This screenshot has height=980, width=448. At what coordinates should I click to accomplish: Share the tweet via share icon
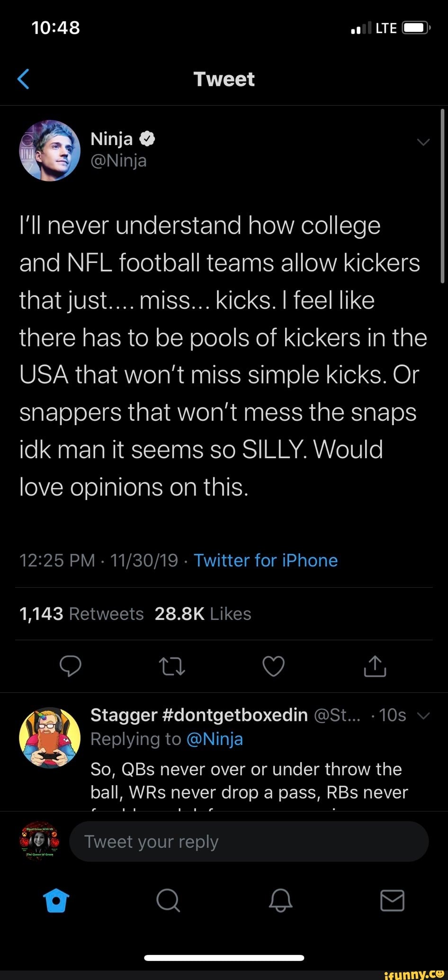click(x=375, y=666)
